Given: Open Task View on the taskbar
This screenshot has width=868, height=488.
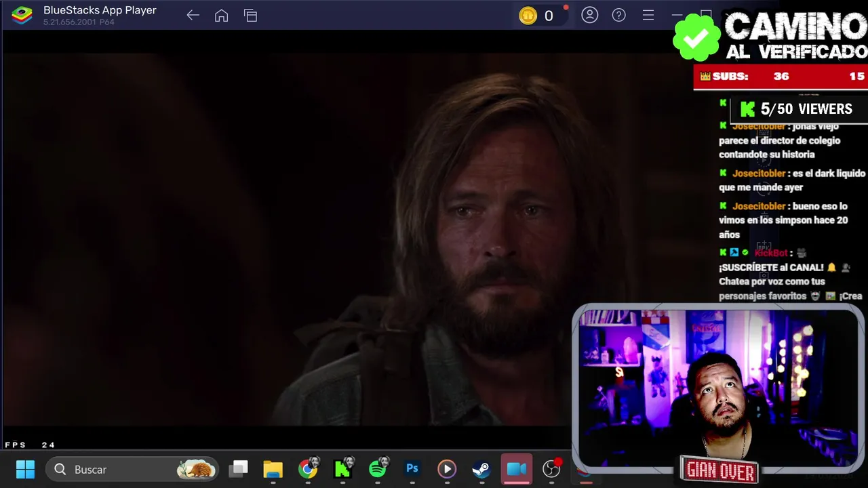Looking at the screenshot, I should pyautogui.click(x=239, y=469).
